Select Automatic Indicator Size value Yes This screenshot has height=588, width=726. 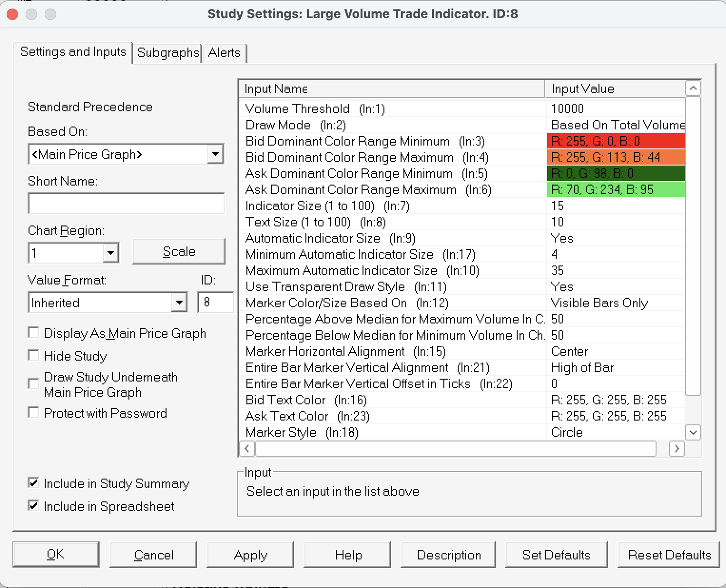tap(562, 238)
